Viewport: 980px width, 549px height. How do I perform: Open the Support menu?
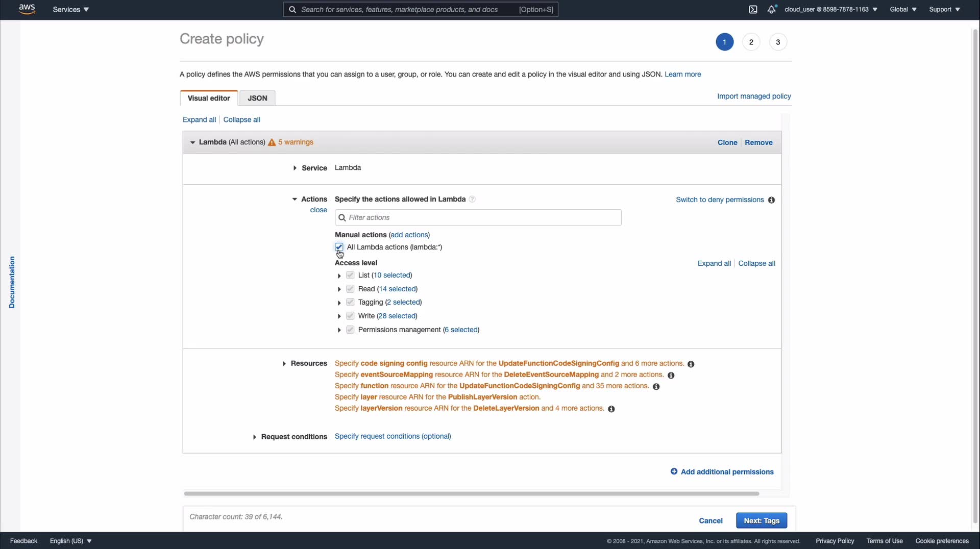944,9
